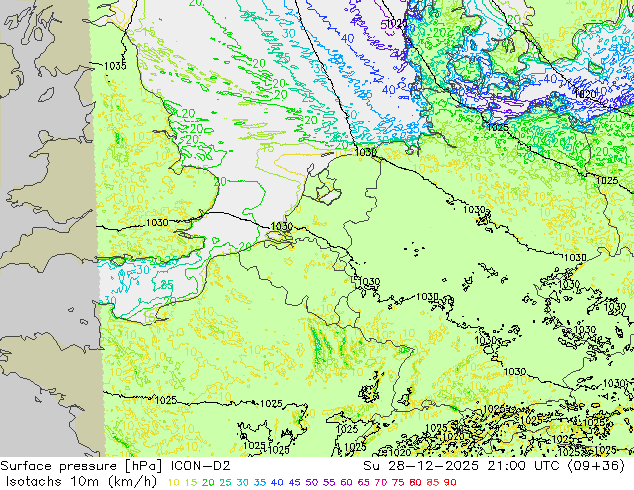Click the 90 legend value
Screen dimensions: 634x490
pyautogui.click(x=450, y=483)
